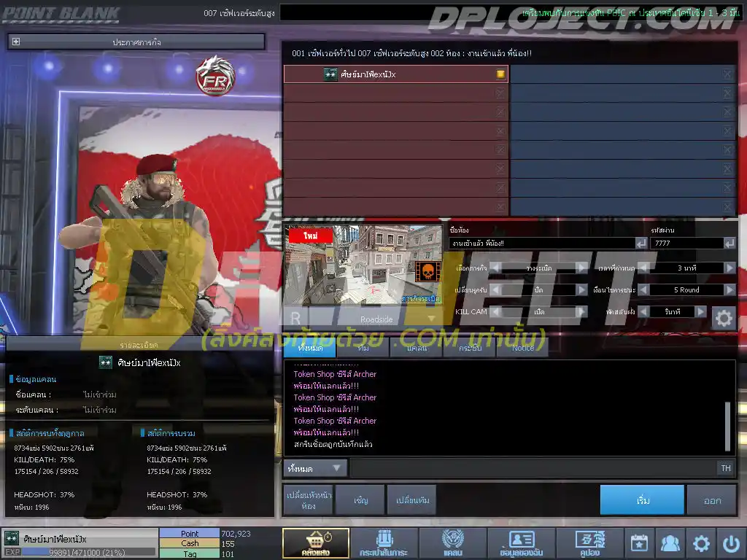Open the คูปอง coupon icon
747x560 pixels.
coord(589,542)
